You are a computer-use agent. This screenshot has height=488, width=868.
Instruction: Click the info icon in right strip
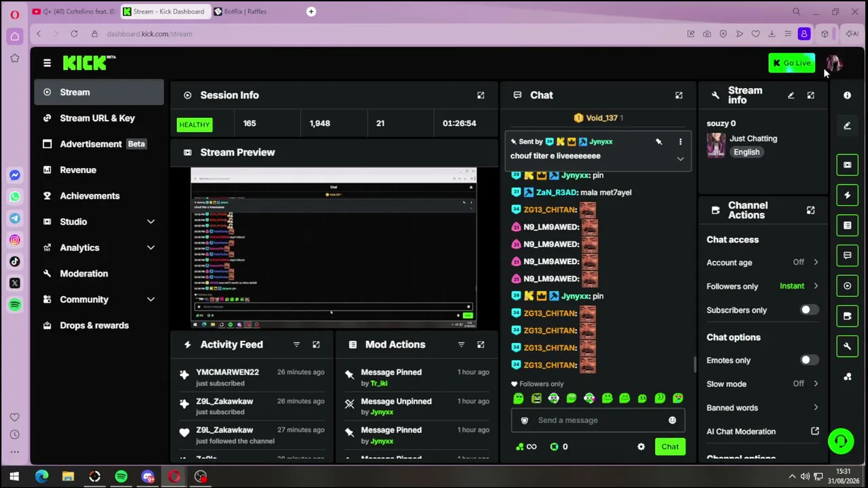pos(847,96)
